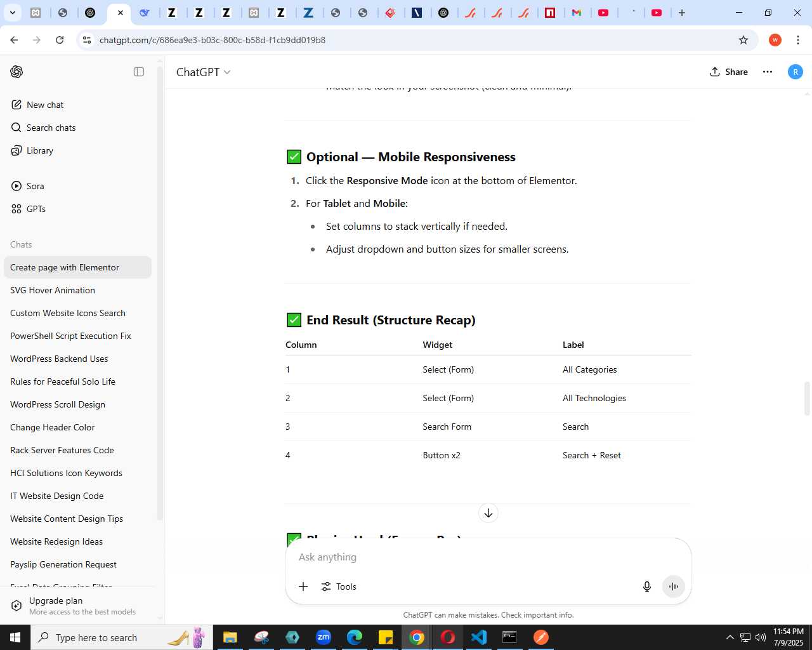Open Chrome profile avatar W
The width and height of the screenshot is (812, 650).
(x=775, y=40)
